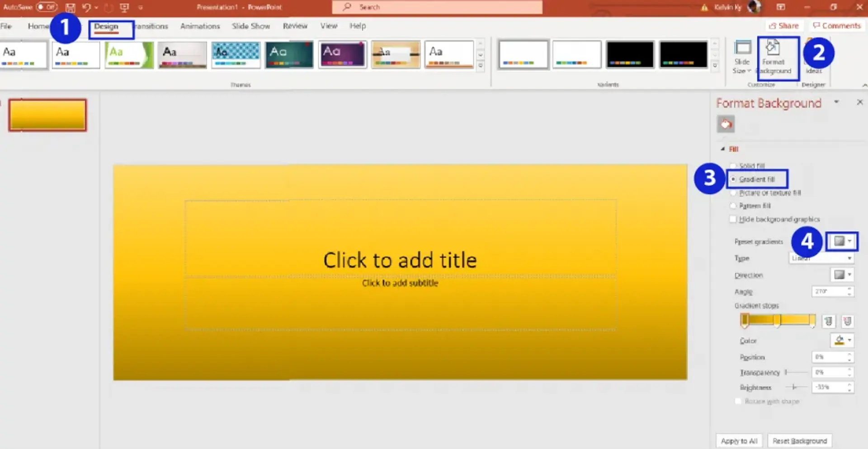Viewport: 868px width, 449px height.
Task: Toggle the AutoSave switch
Action: (47, 7)
